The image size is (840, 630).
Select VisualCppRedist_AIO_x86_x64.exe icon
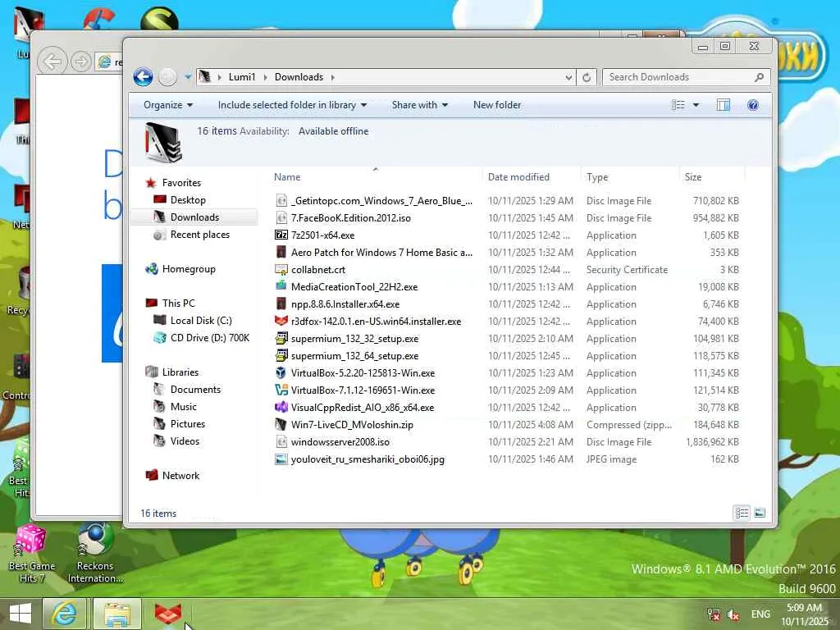point(281,408)
